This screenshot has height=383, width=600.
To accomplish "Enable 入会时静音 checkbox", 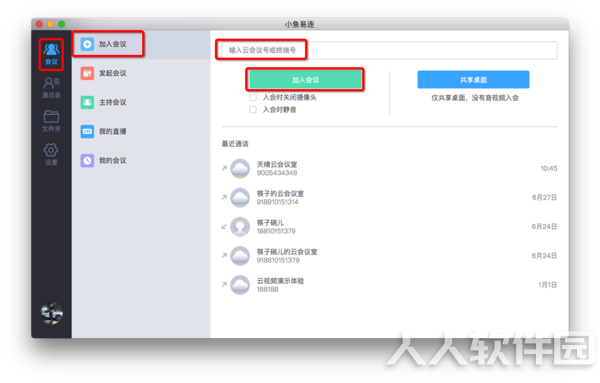I will pyautogui.click(x=253, y=110).
